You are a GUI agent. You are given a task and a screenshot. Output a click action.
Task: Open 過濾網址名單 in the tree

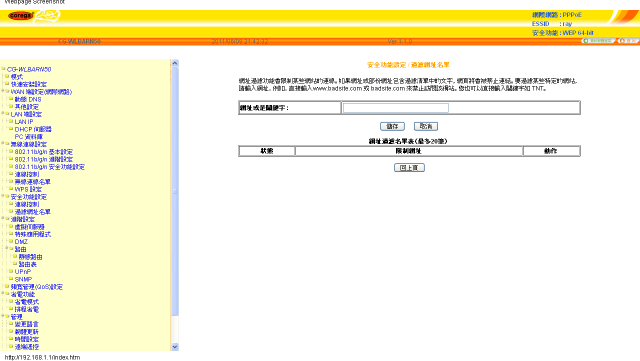(33, 212)
